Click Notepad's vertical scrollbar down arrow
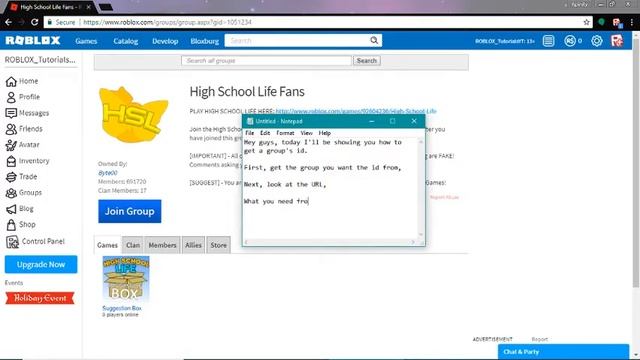 click(421, 235)
